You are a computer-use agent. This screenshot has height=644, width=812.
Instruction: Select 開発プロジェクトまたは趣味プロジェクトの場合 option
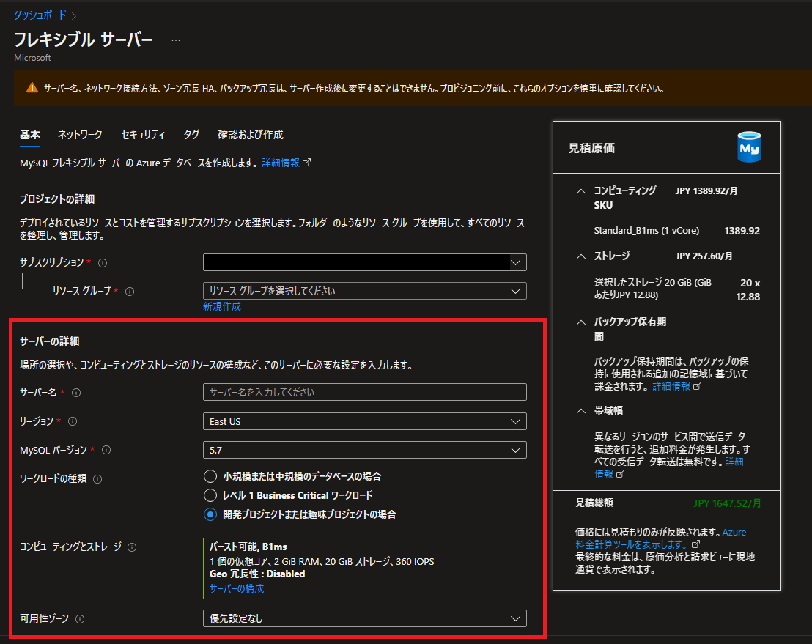(210, 514)
